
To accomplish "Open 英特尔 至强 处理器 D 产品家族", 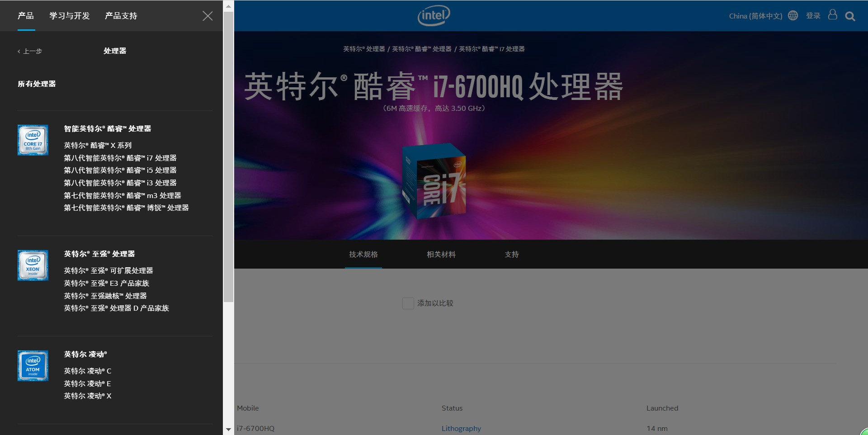I will click(116, 308).
